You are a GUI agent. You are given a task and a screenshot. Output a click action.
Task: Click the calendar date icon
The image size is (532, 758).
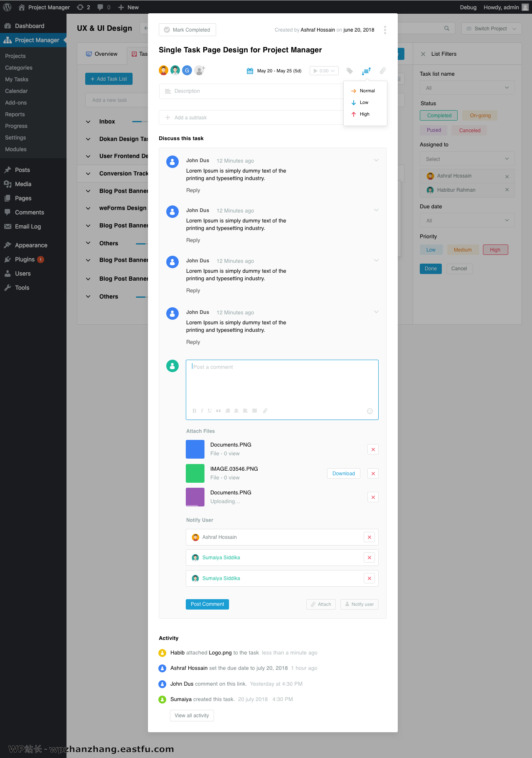tap(250, 71)
